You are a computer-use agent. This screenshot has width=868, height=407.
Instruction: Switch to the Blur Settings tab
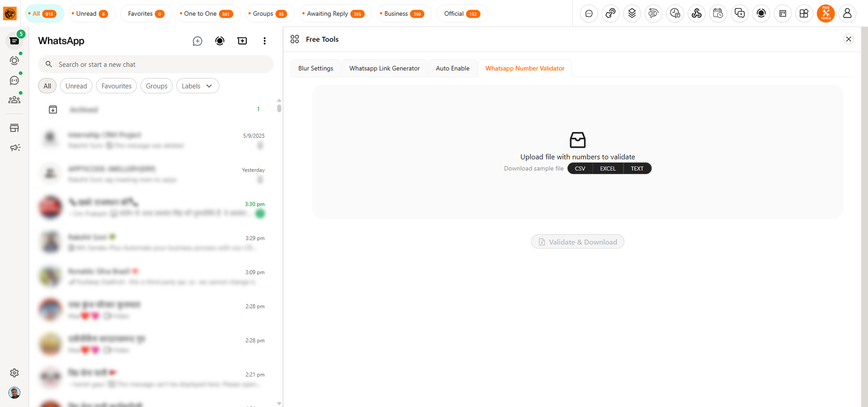(316, 68)
